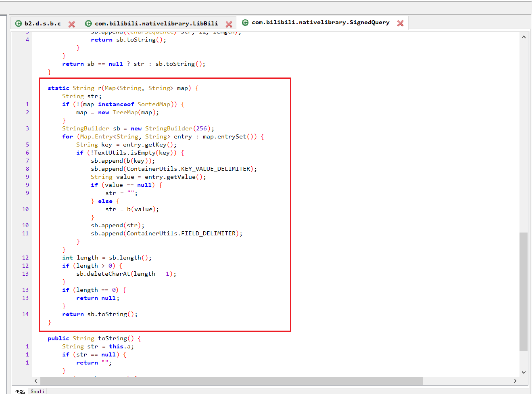
Task: Click 'sb.append(ContainerUtils.KEY_VALUE_DELIMITER);' line
Action: point(174,169)
